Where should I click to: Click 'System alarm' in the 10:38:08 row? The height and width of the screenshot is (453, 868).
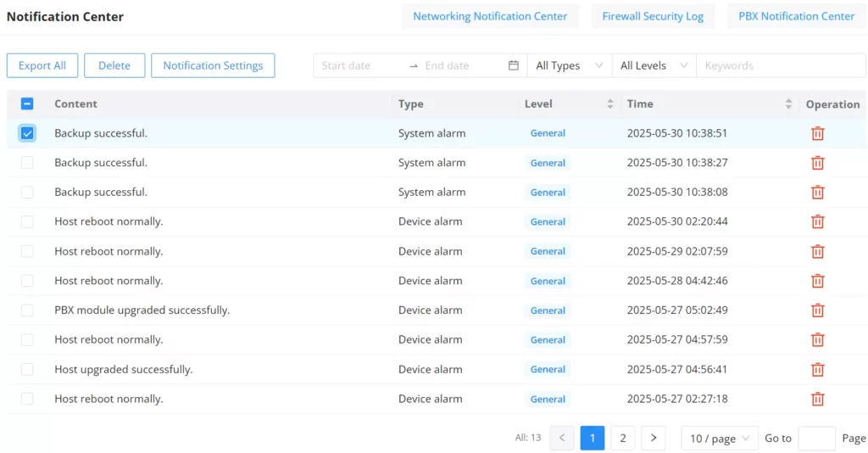431,193
